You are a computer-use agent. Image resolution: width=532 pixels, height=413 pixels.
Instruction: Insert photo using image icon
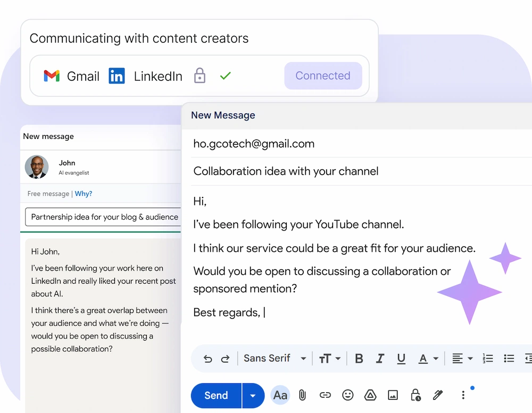point(393,395)
